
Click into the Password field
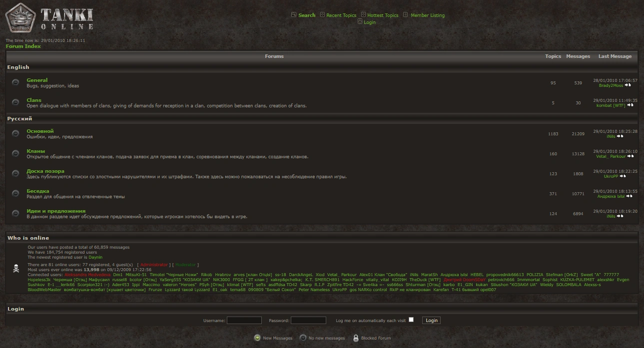(x=308, y=321)
